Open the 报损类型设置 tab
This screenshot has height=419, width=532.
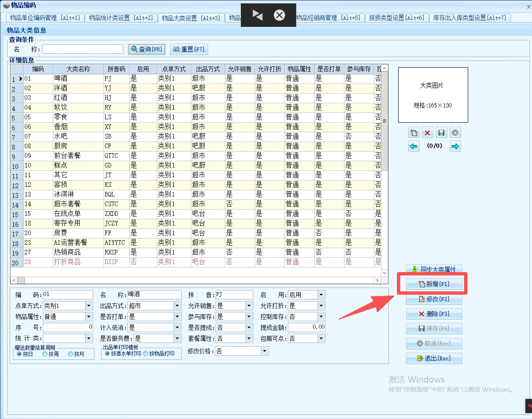point(396,18)
